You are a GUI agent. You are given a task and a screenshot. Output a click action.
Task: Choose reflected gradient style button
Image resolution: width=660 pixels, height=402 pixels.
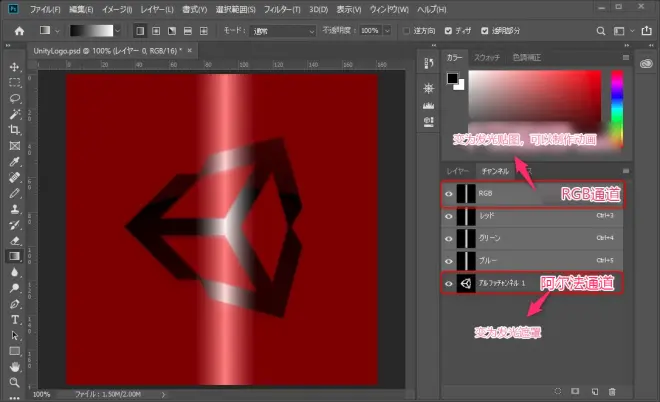pyautogui.click(x=188, y=31)
